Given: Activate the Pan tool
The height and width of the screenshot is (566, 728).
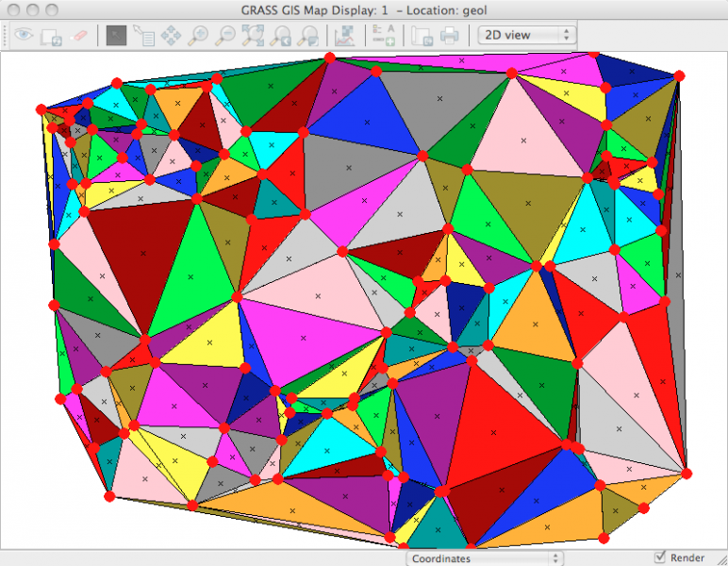Looking at the screenshot, I should click(x=172, y=36).
